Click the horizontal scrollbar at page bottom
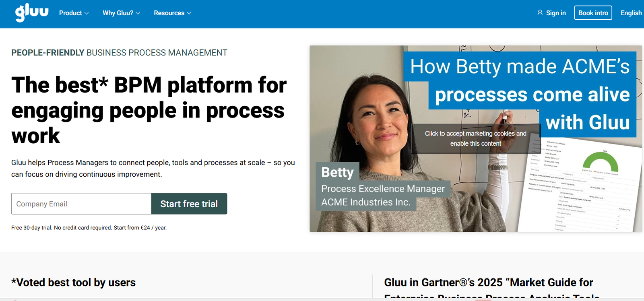This screenshot has height=301, width=644. pos(322,299)
